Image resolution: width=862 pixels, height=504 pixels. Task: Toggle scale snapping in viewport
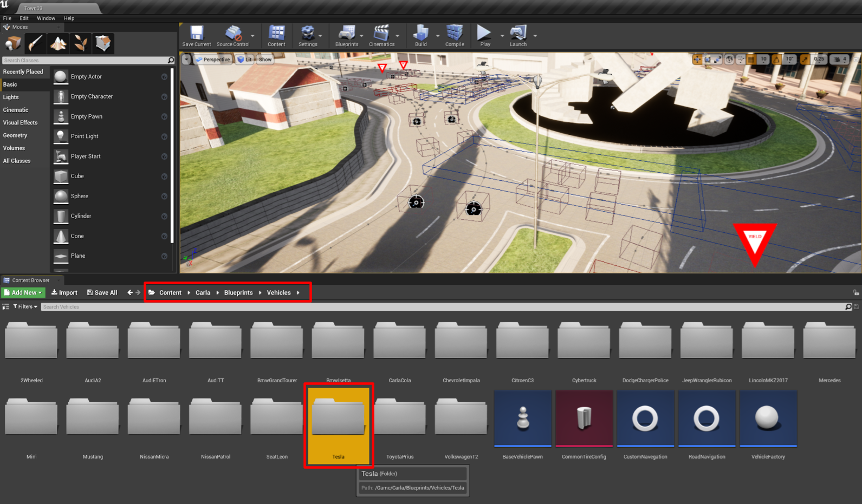805,59
